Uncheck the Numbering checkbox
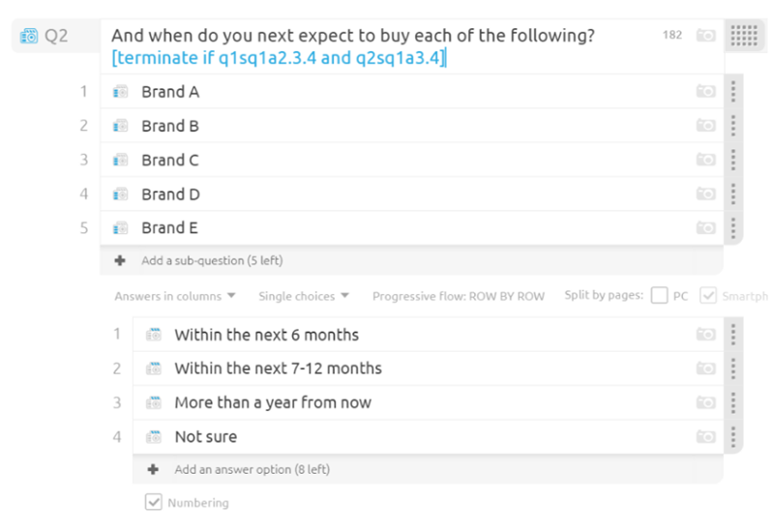 tap(153, 502)
